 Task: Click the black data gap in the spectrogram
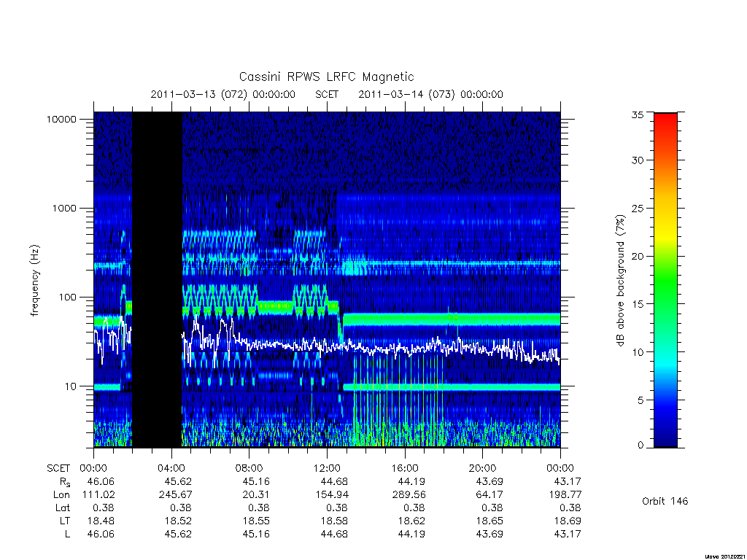[x=157, y=279]
